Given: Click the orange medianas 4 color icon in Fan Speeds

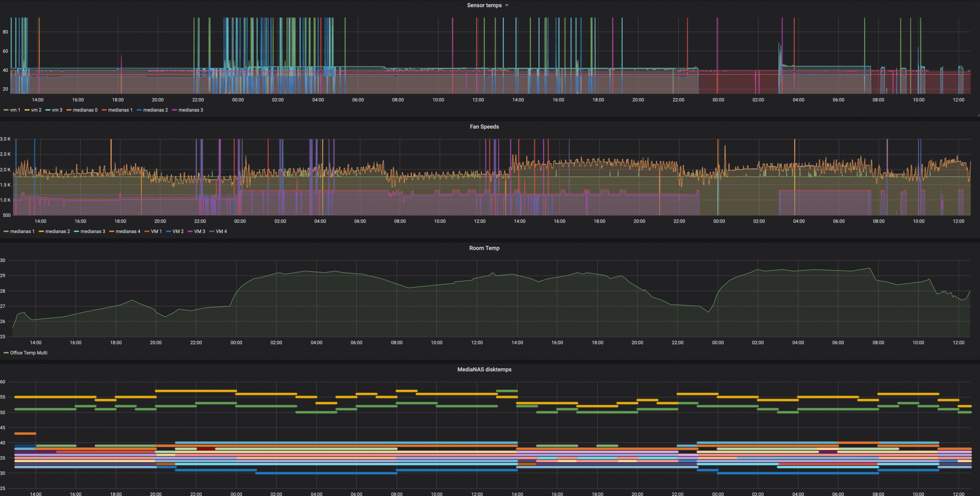Looking at the screenshot, I should pos(111,232).
